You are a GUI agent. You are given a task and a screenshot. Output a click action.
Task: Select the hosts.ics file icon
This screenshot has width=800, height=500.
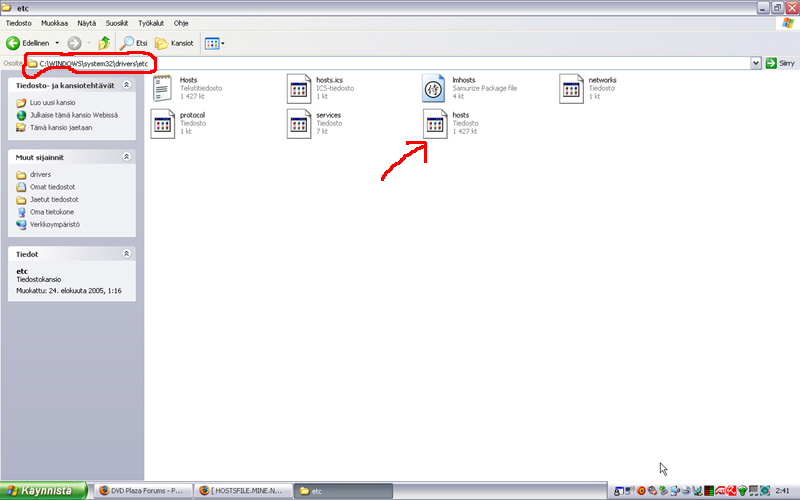[299, 88]
